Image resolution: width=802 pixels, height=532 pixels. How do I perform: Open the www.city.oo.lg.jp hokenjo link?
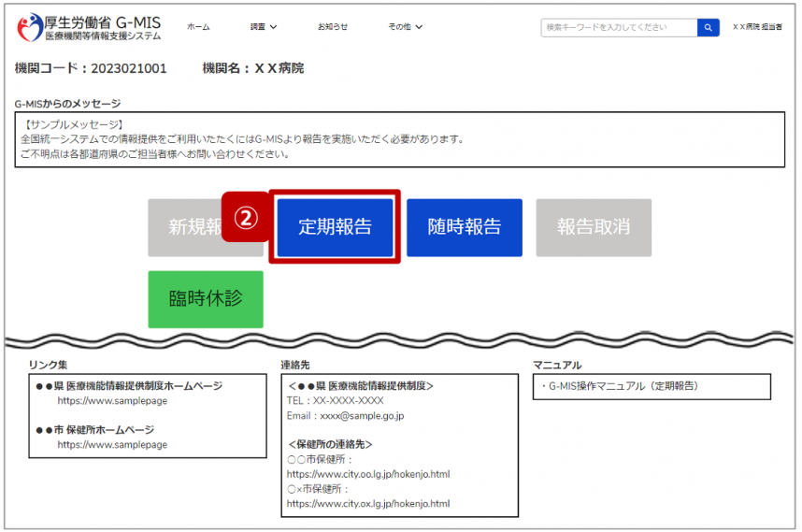pyautogui.click(x=367, y=474)
